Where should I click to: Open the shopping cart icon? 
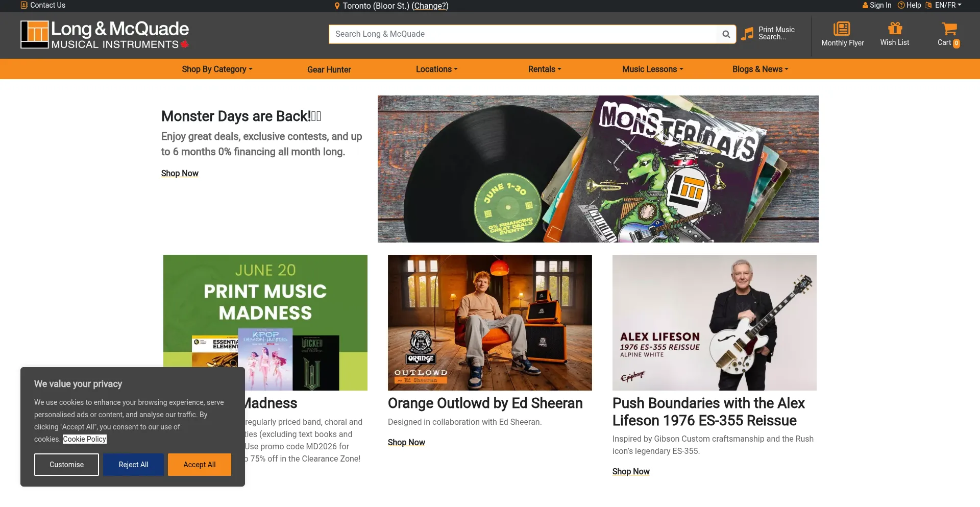[949, 28]
